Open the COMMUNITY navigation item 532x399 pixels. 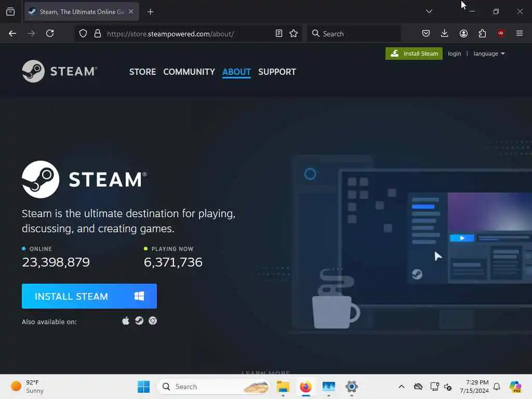[189, 72]
